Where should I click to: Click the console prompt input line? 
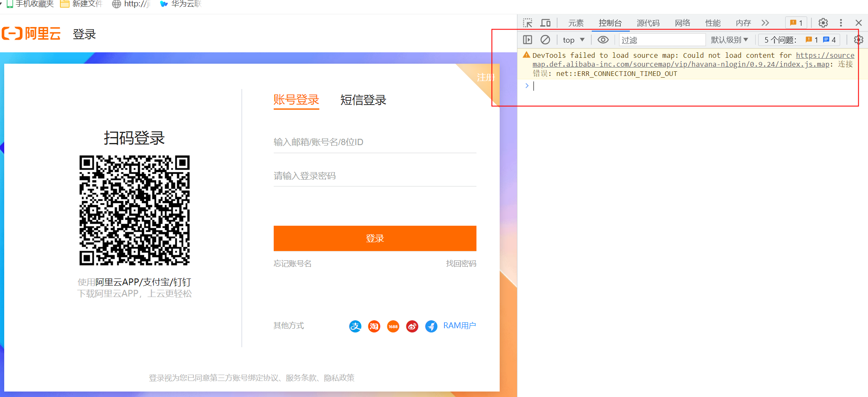pos(693,86)
